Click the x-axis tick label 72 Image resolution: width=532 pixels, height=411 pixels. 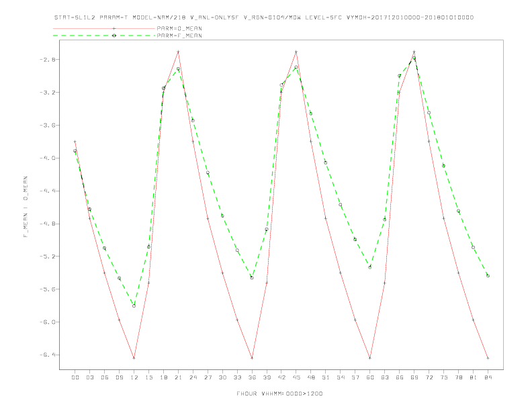tap(429, 377)
